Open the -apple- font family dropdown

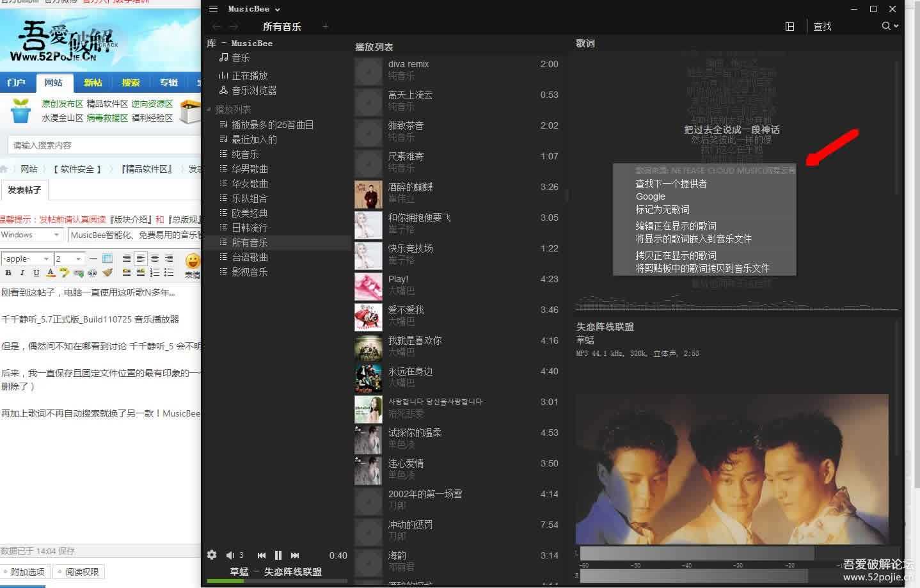click(x=26, y=258)
